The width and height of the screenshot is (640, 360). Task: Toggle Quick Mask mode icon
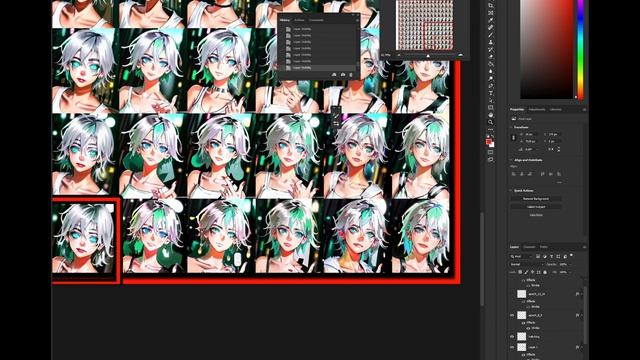[x=491, y=152]
